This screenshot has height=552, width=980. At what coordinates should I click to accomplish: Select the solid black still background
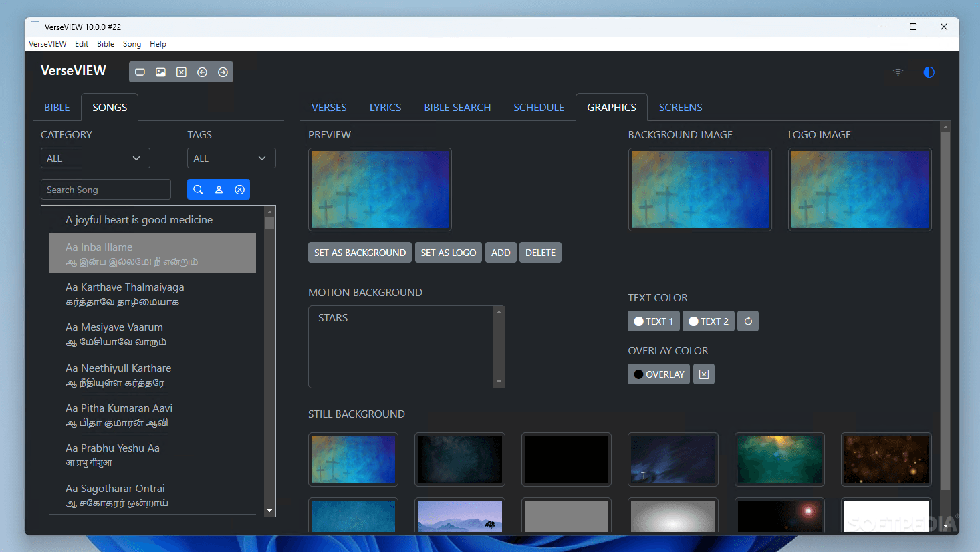point(566,459)
